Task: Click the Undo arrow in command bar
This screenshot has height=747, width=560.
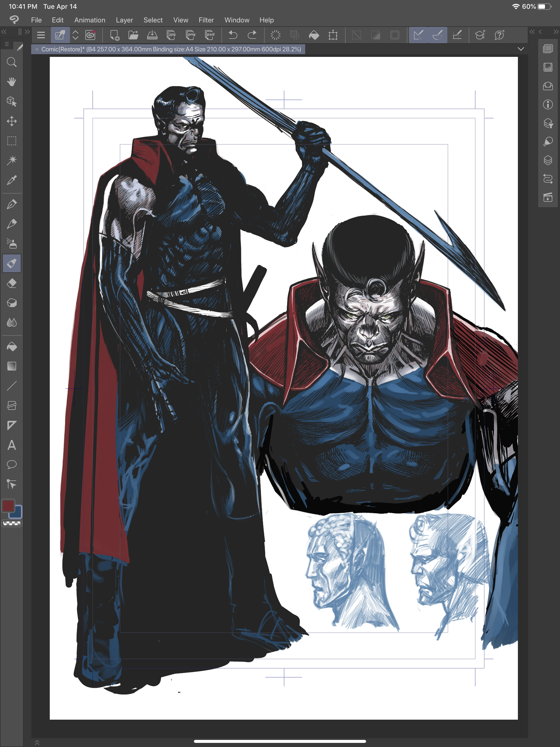Action: pyautogui.click(x=233, y=35)
